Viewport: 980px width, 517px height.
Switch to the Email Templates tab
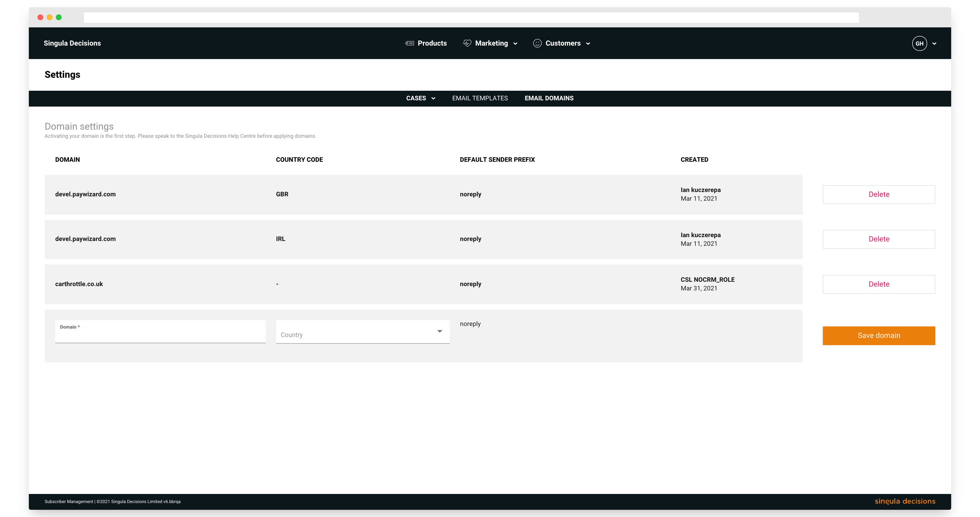480,98
